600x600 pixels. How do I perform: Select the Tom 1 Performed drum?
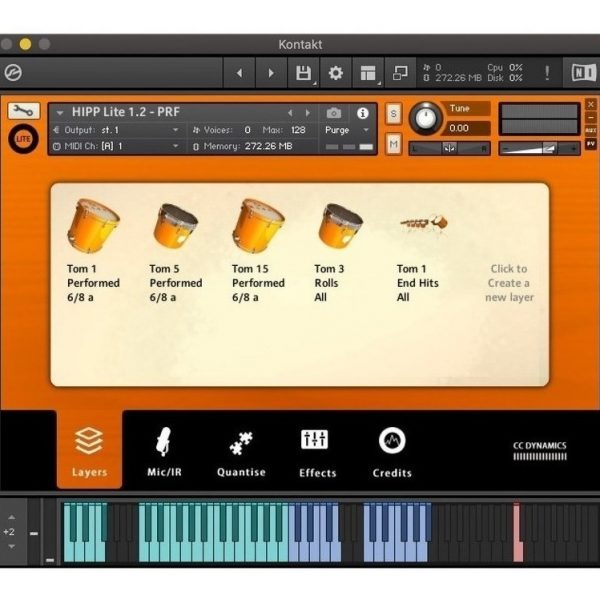point(93,226)
